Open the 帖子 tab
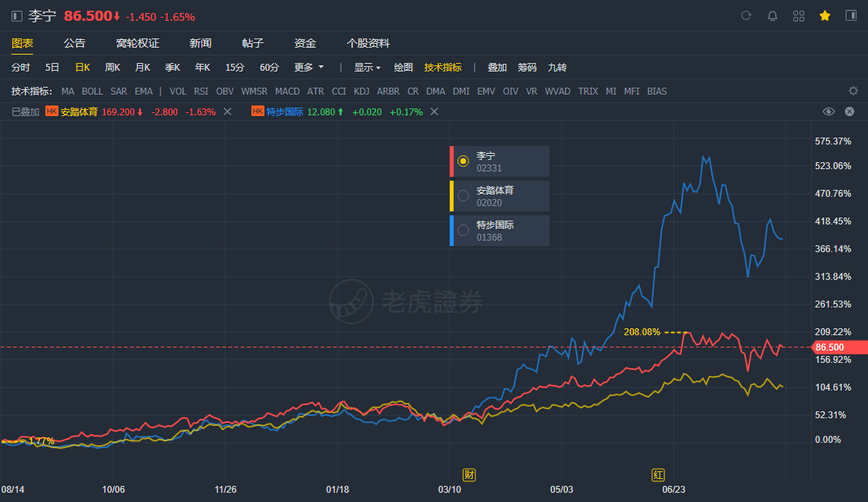The width and height of the screenshot is (868, 502). 252,43
